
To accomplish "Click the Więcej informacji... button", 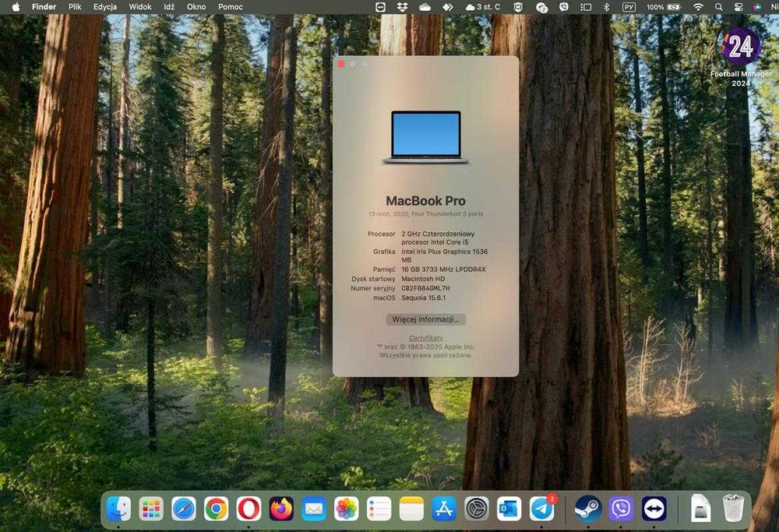I will coord(426,319).
